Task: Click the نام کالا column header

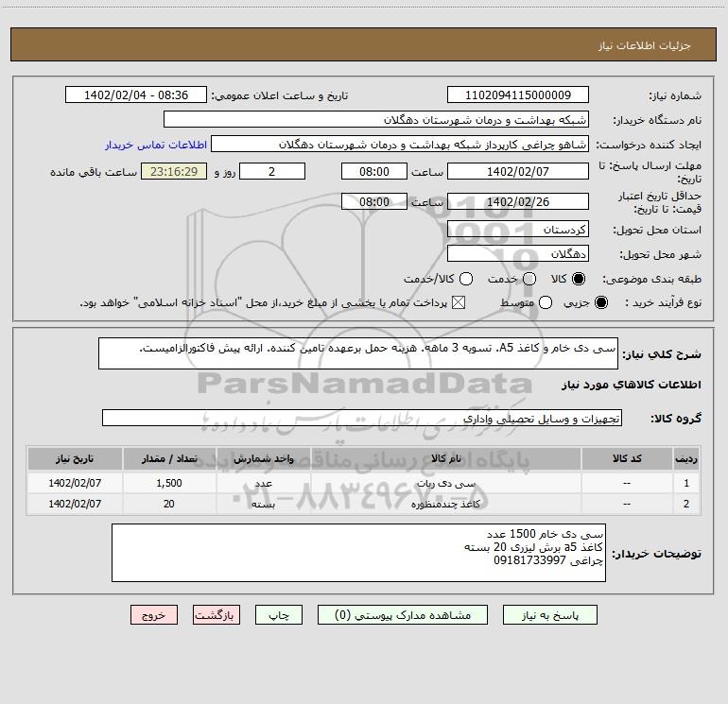Action: (x=445, y=459)
